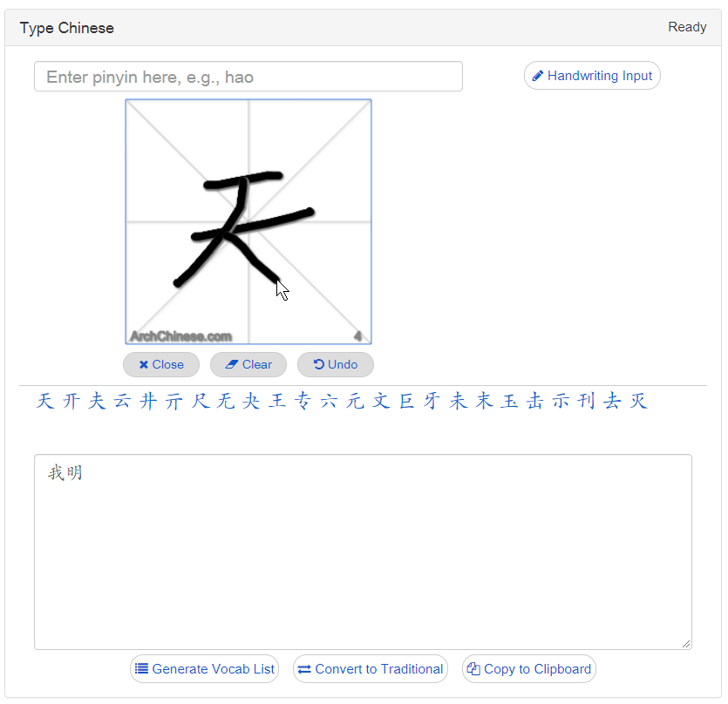Choose candidate character 去
The height and width of the screenshot is (704, 728).
(x=613, y=402)
